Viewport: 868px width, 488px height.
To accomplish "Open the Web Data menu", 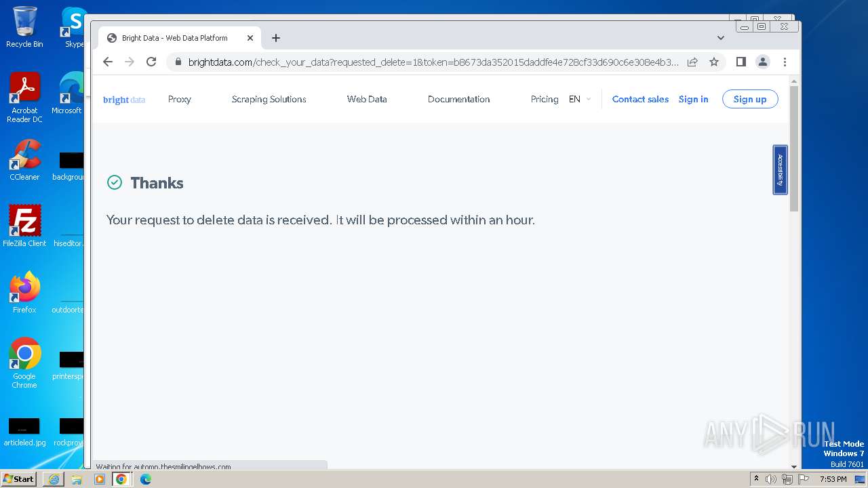I will click(x=367, y=99).
